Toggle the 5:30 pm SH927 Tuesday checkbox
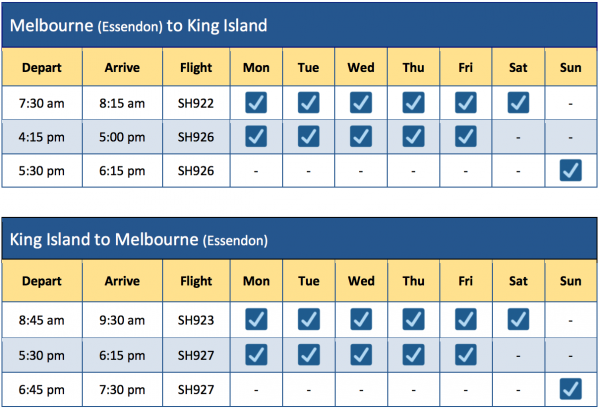600x409 pixels. click(308, 353)
